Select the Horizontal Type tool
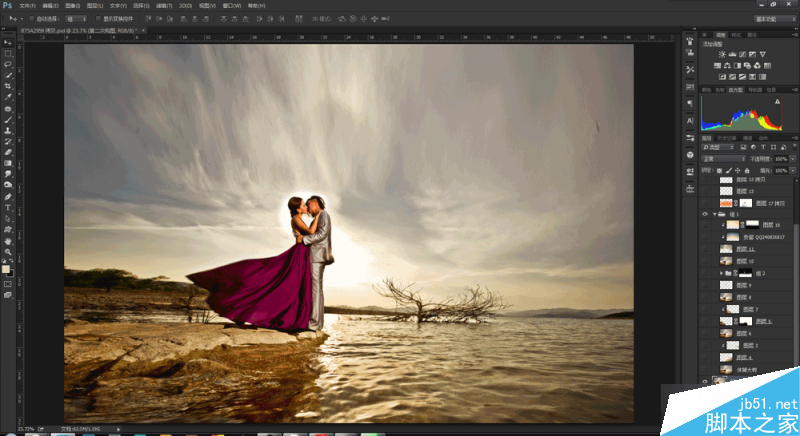 tap(8, 208)
